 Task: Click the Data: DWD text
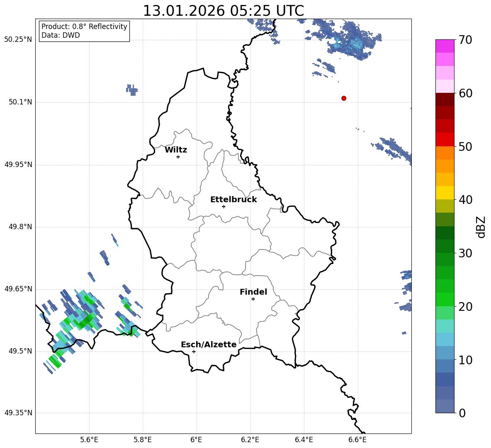coord(61,35)
